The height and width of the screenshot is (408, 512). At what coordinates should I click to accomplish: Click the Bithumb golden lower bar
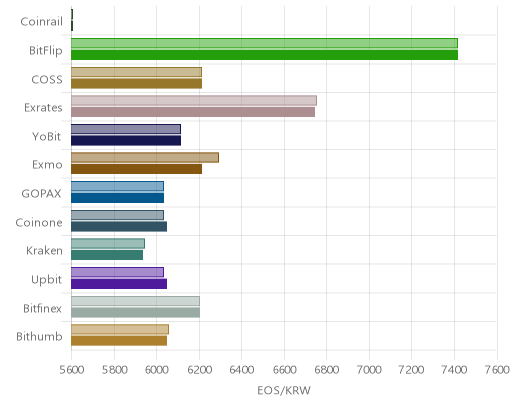coord(119,341)
